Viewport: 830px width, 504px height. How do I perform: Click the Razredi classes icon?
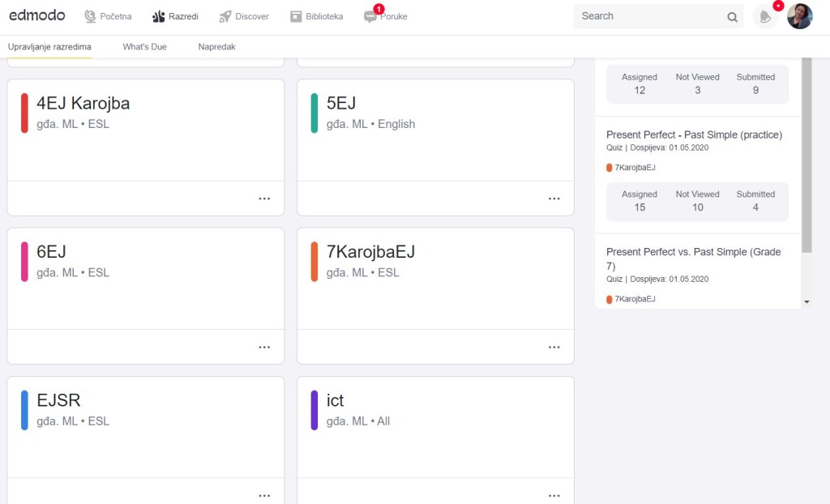point(159,16)
